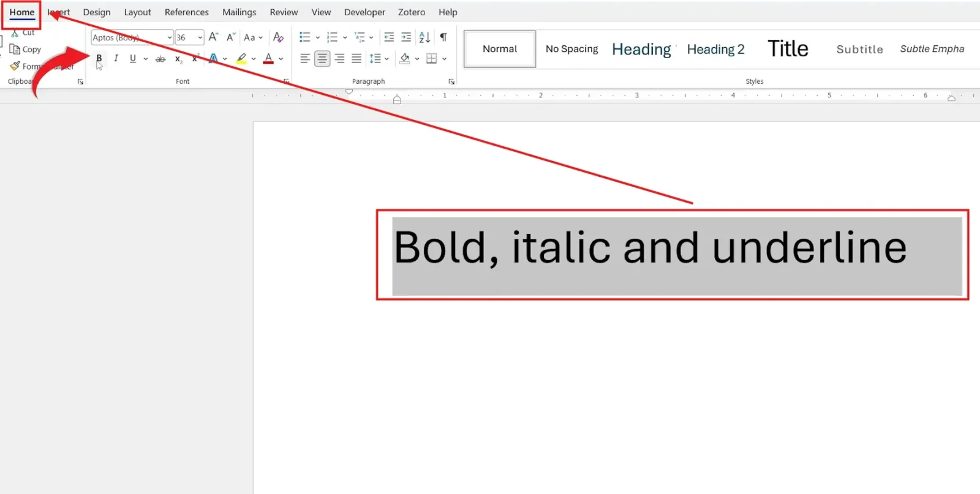
Task: Expand font color options arrow
Action: [281, 59]
